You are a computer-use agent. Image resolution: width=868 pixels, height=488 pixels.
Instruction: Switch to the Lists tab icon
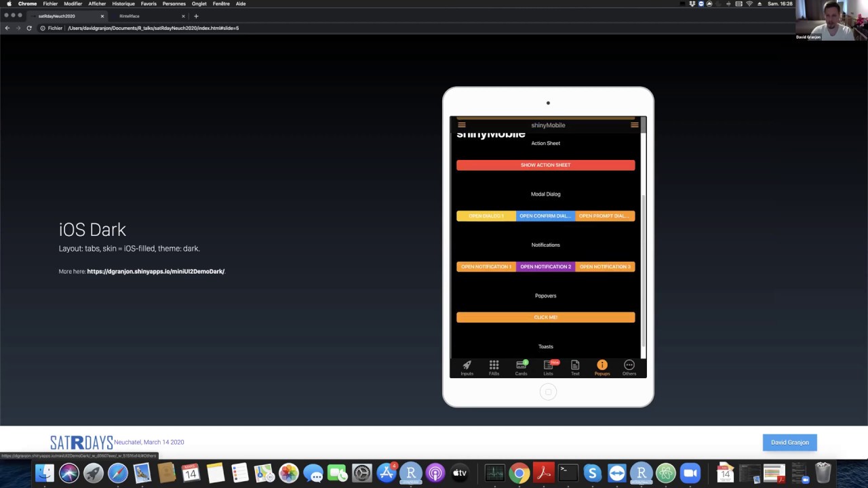[x=548, y=365]
